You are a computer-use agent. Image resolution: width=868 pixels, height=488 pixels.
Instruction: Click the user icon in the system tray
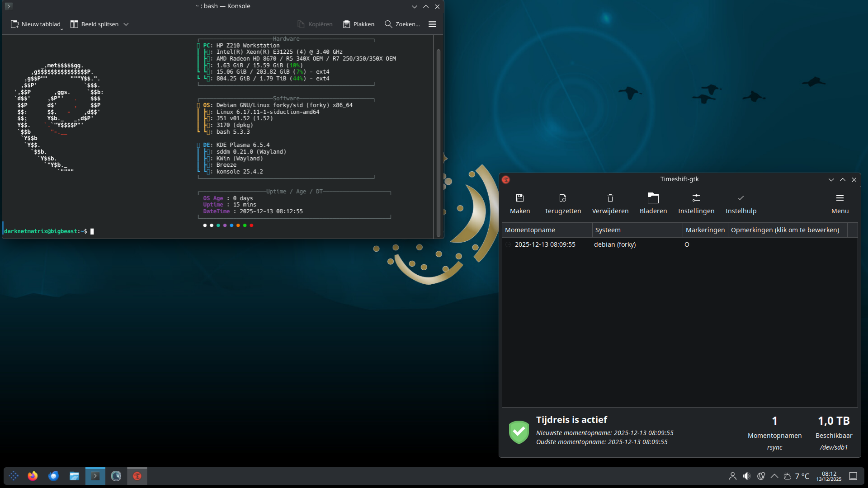tap(732, 476)
